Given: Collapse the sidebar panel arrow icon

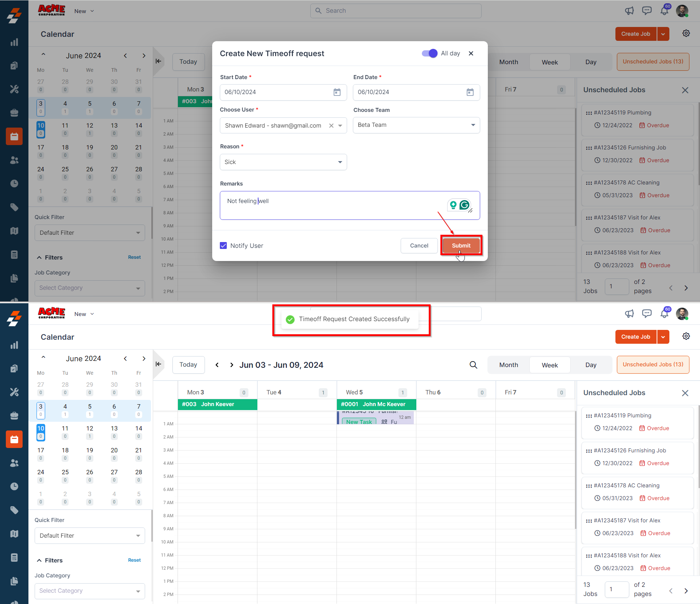Looking at the screenshot, I should pos(159,364).
